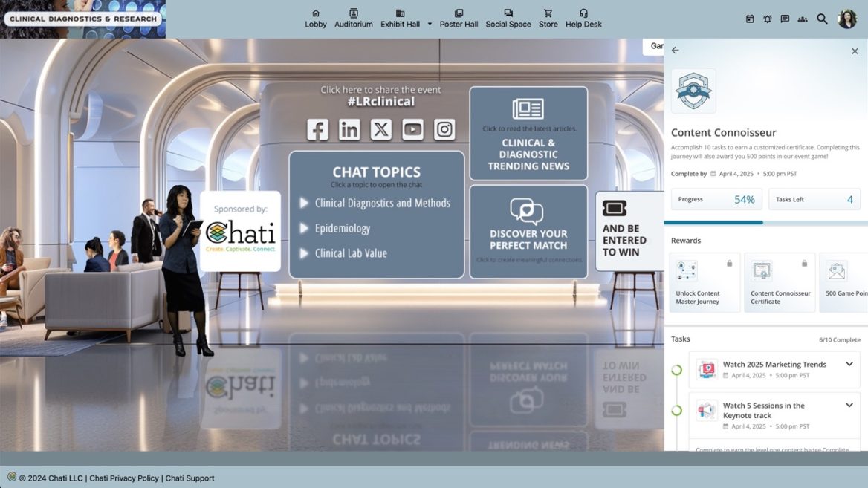
Task: Open the attendees people icon
Action: point(802,19)
